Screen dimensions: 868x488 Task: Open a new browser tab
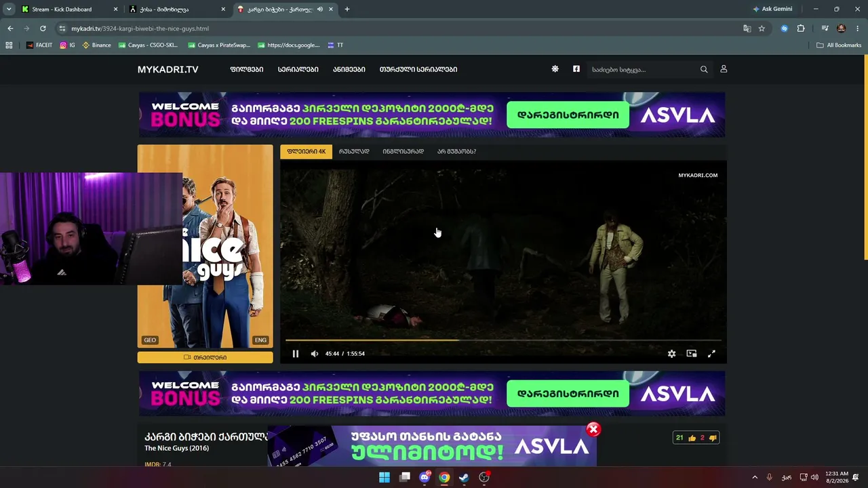click(347, 9)
